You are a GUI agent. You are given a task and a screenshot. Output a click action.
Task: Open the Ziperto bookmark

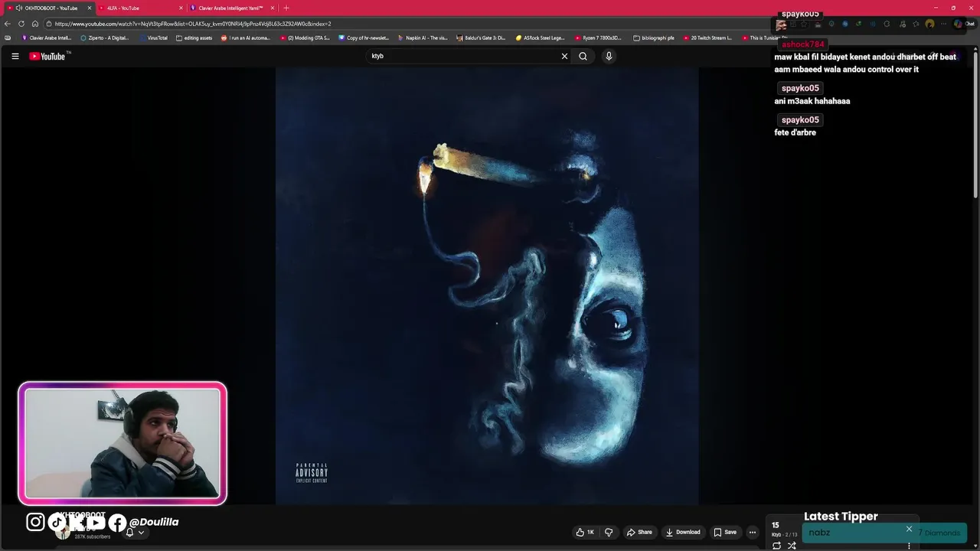[105, 37]
